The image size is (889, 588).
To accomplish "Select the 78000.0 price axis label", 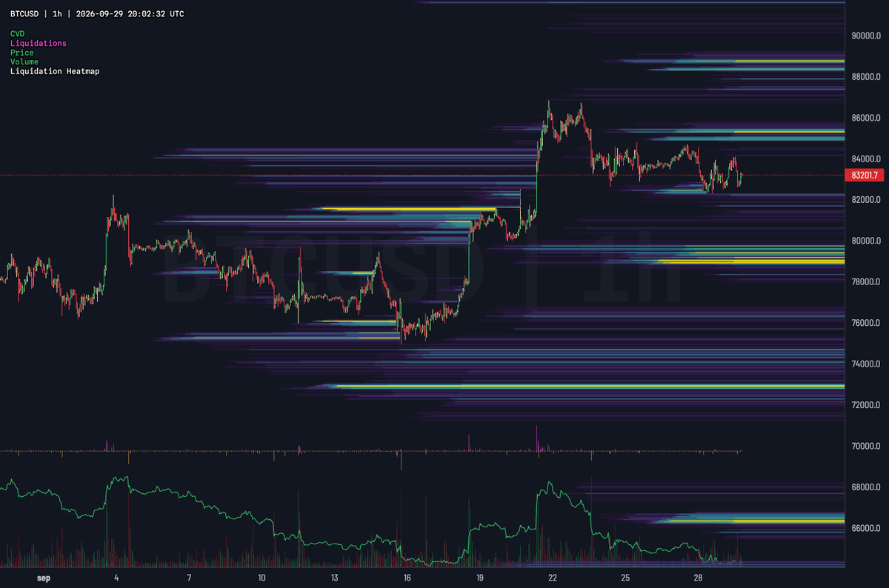I will click(x=866, y=282).
